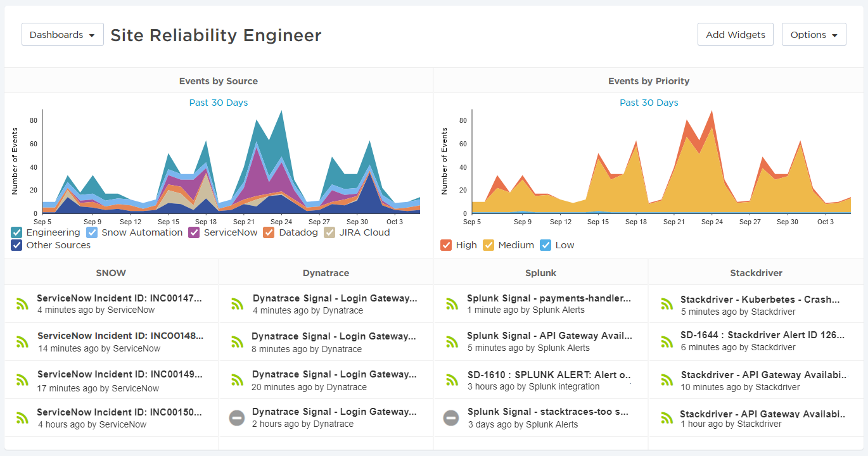
Task: Click signal icon for SD-1644 Stackdriver alert
Action: [x=667, y=342]
